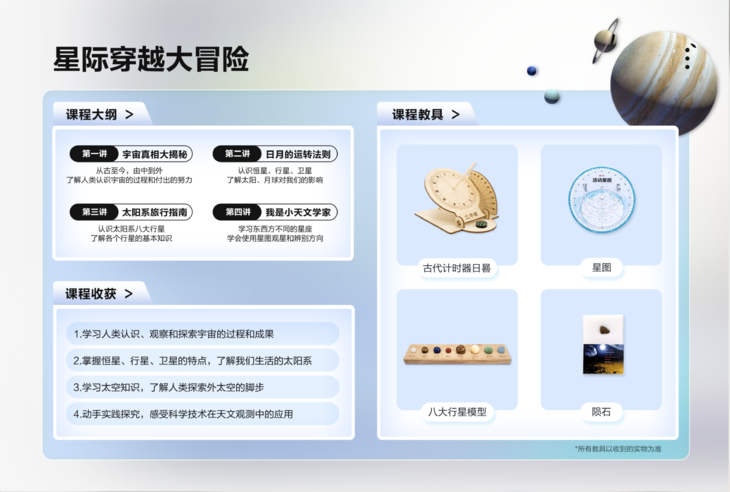The image size is (730, 492).
Task: Open the 第四讲 lesson badge
Action: pyautogui.click(x=238, y=212)
